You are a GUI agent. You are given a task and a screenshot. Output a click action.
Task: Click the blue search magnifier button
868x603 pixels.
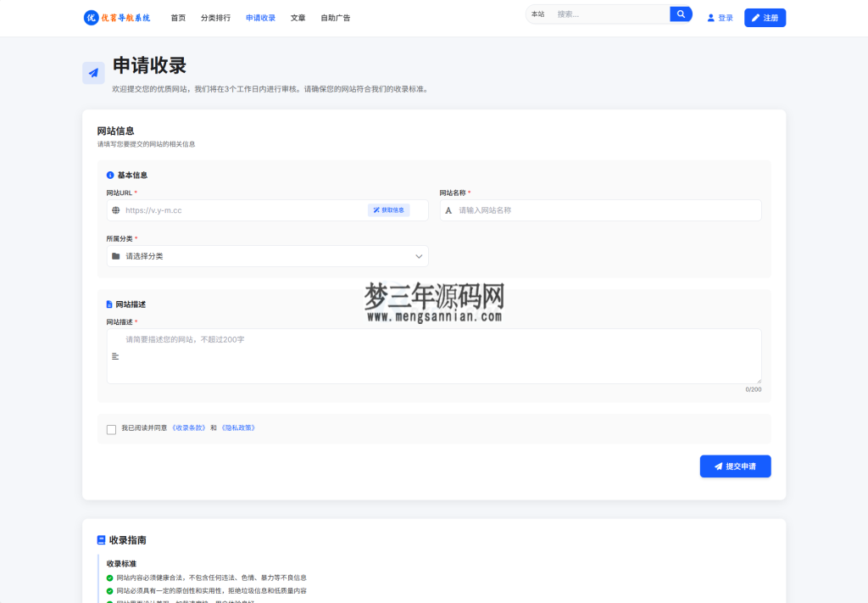pos(680,14)
